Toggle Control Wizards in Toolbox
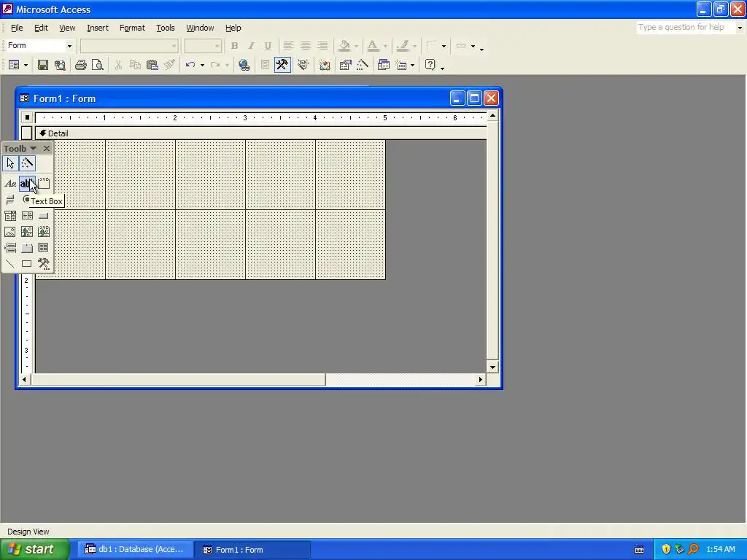 click(27, 163)
